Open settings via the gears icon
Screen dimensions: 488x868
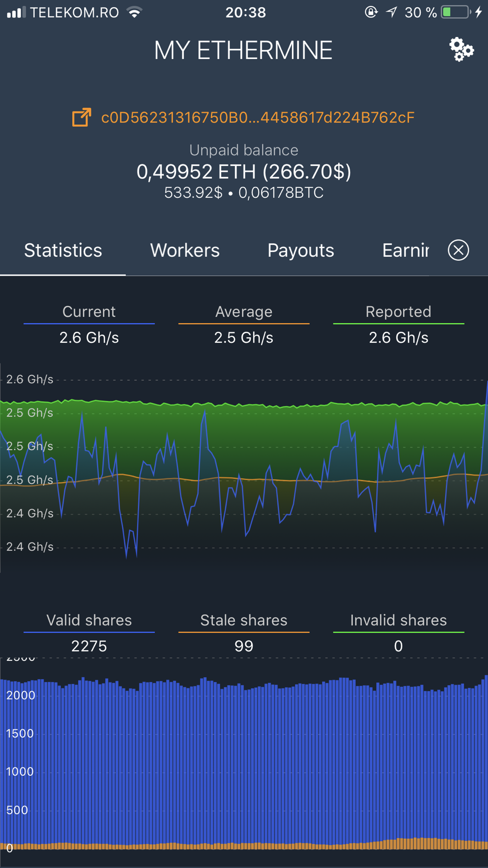[461, 49]
